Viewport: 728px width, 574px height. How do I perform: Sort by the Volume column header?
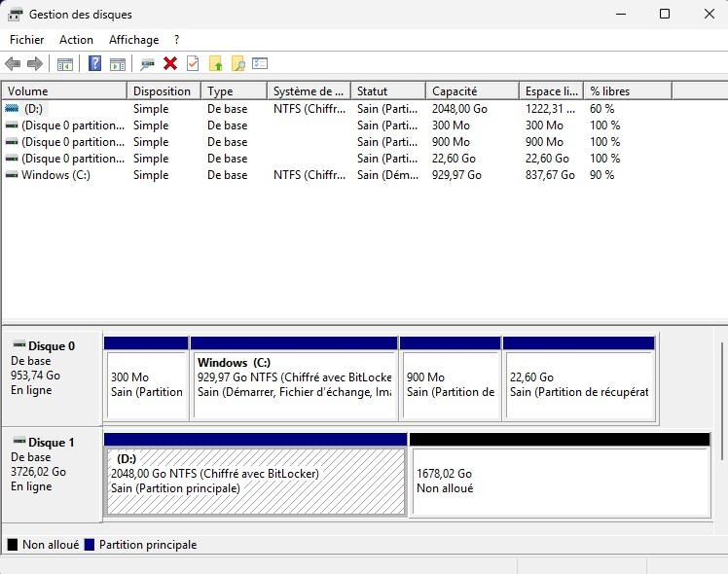point(64,90)
